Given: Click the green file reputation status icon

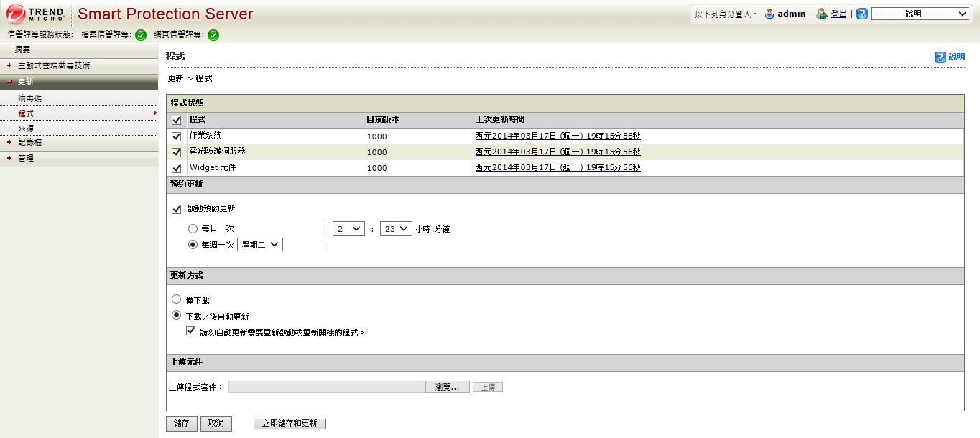Looking at the screenshot, I should (x=141, y=34).
